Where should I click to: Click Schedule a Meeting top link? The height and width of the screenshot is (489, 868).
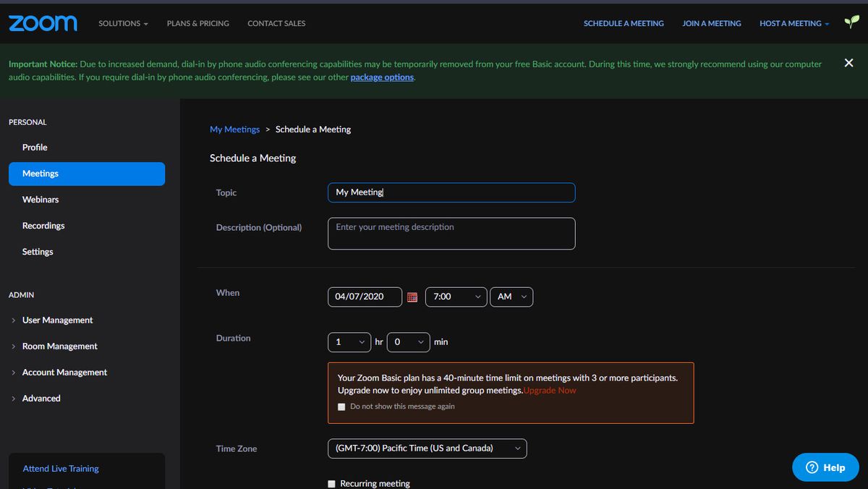click(x=624, y=23)
